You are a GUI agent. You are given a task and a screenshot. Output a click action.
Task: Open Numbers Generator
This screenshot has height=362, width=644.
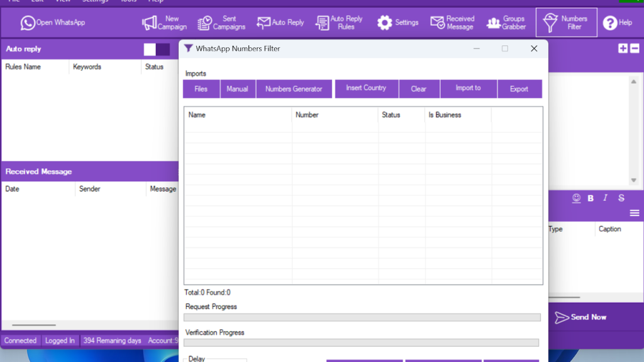(x=294, y=89)
